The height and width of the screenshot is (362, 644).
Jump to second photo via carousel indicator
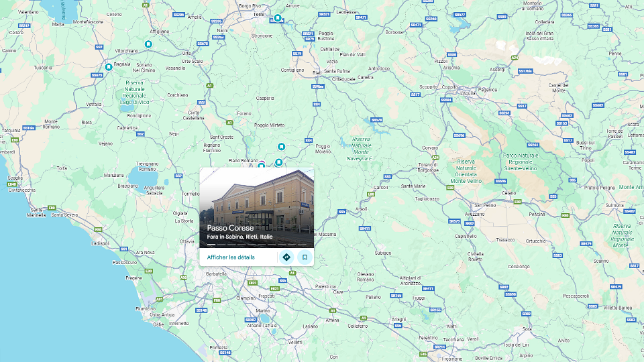point(221,245)
